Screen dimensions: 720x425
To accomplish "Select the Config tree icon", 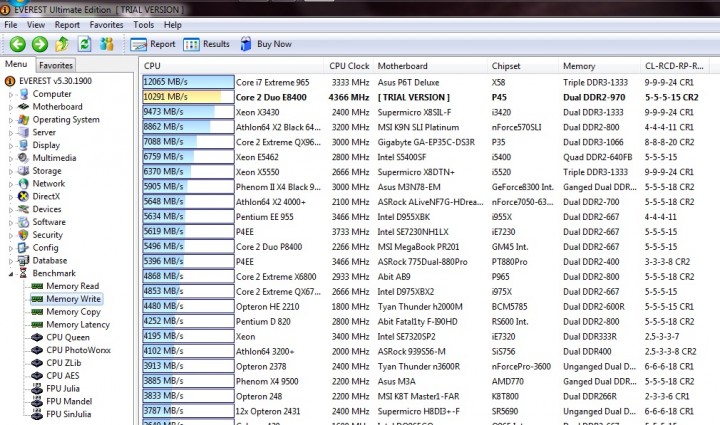I will coord(23,247).
